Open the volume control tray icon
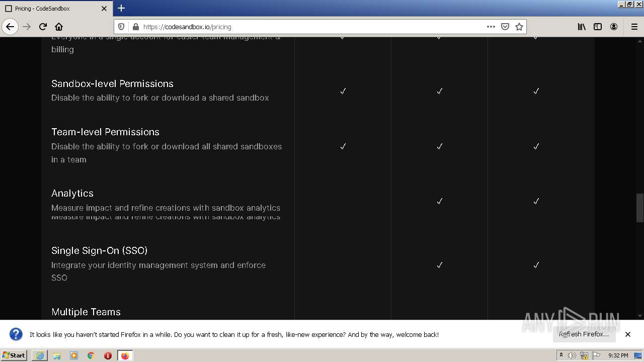This screenshot has width=644, height=362. tap(572, 355)
